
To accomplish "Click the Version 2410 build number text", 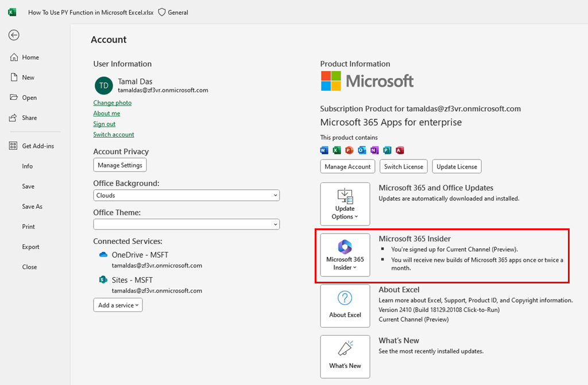I will 439,310.
